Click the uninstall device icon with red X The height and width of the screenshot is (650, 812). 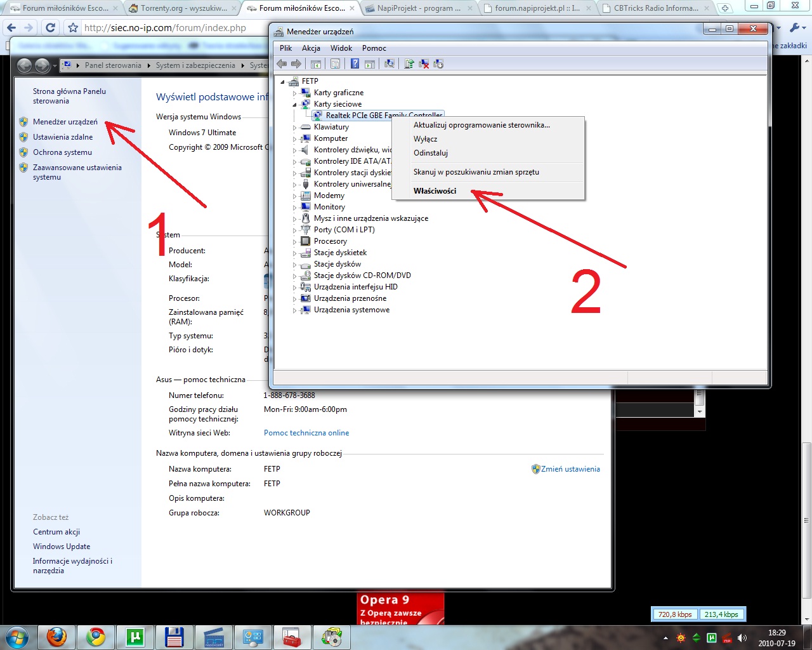point(424,63)
